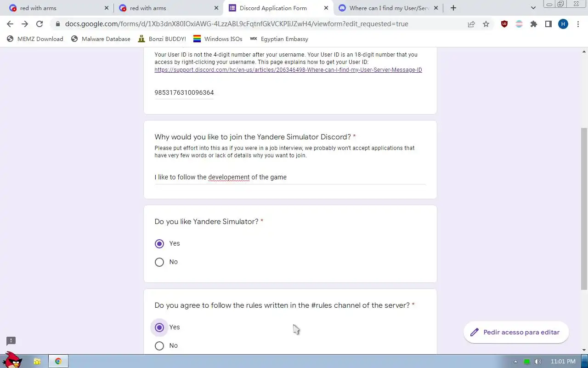Open Egyptian Embassy bookmark
Viewport: 588px width, 368px height.
point(279,39)
